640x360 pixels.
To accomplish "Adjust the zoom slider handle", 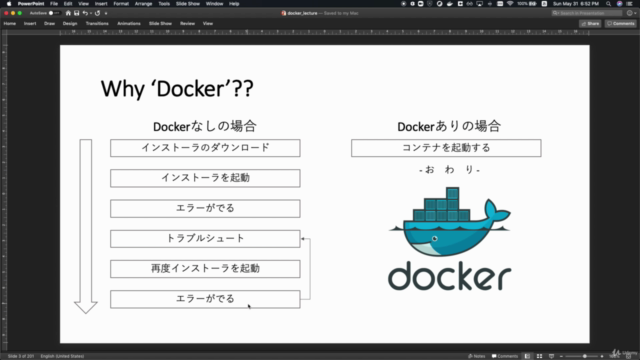I will click(584, 356).
